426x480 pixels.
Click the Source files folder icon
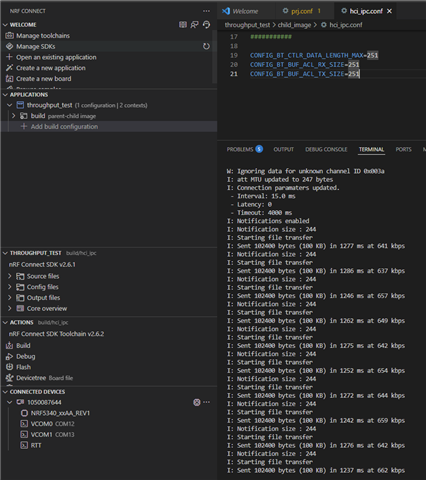20,276
